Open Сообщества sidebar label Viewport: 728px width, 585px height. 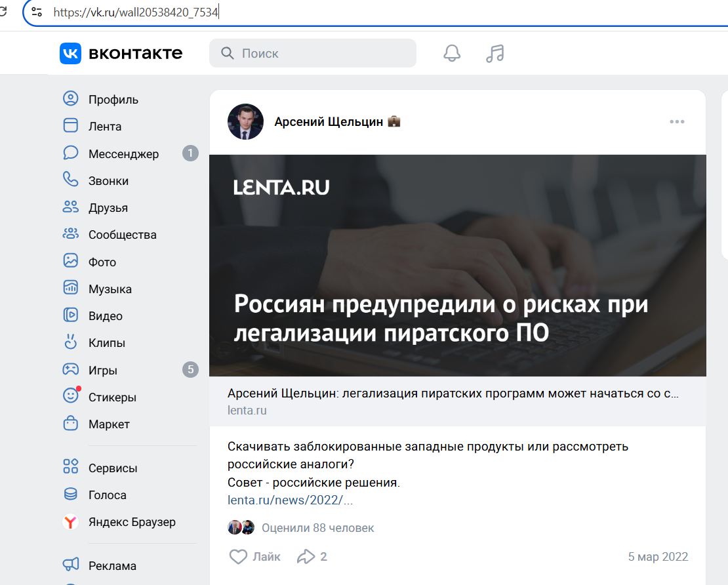click(123, 235)
